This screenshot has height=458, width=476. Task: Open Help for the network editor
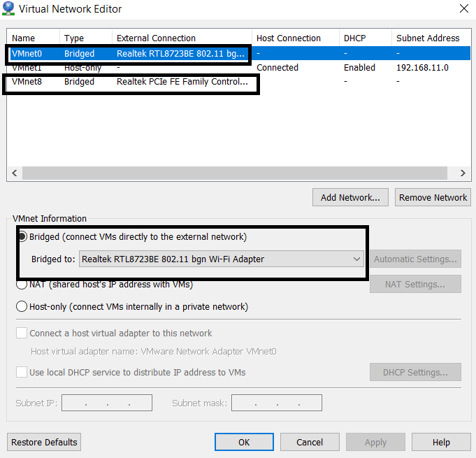tap(441, 442)
